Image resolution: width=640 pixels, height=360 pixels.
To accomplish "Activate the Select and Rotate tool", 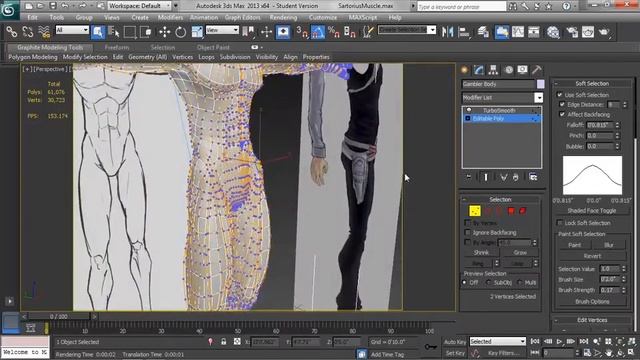I will (x=180, y=32).
